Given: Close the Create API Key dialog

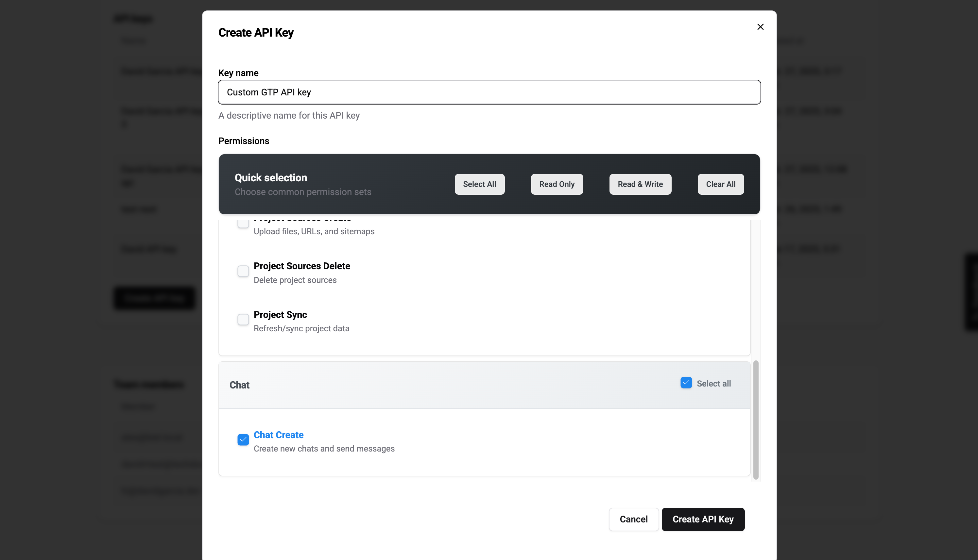Looking at the screenshot, I should pyautogui.click(x=760, y=26).
